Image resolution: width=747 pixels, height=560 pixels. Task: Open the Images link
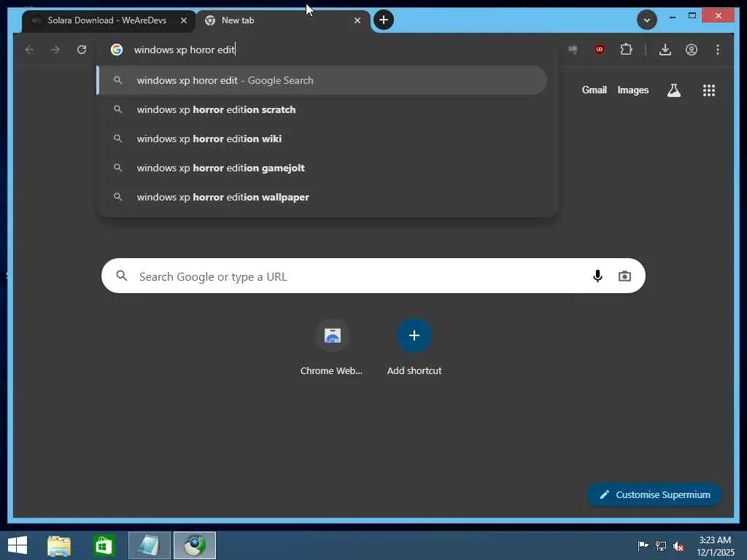point(632,90)
